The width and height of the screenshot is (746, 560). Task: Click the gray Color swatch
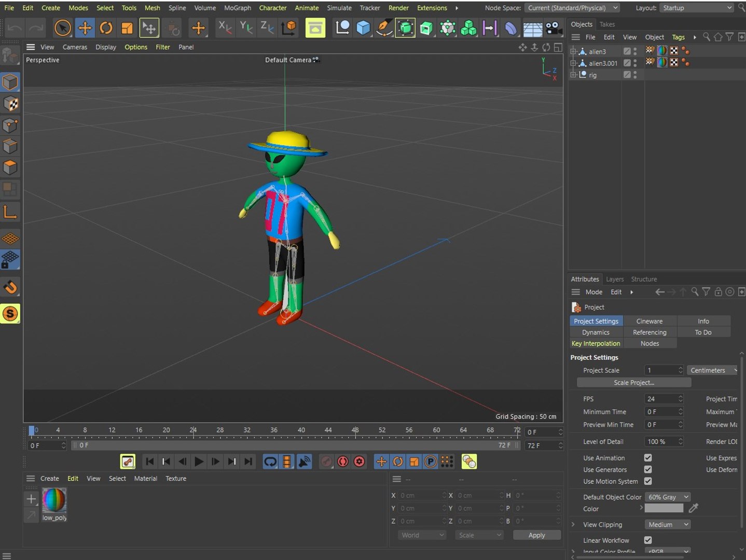(664, 509)
